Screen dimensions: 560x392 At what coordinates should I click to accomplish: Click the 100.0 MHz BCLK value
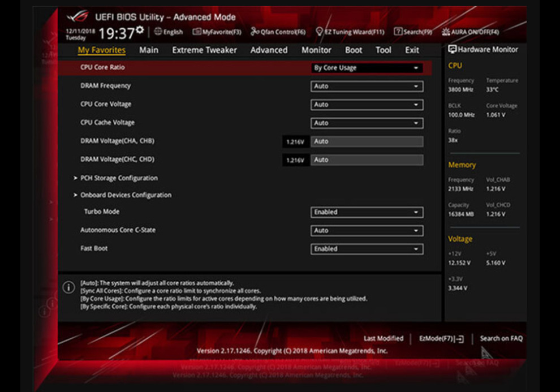[x=462, y=115]
